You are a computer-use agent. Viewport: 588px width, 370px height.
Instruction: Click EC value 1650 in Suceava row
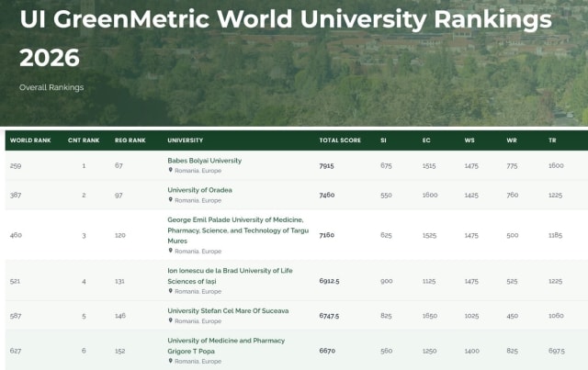[x=430, y=316]
